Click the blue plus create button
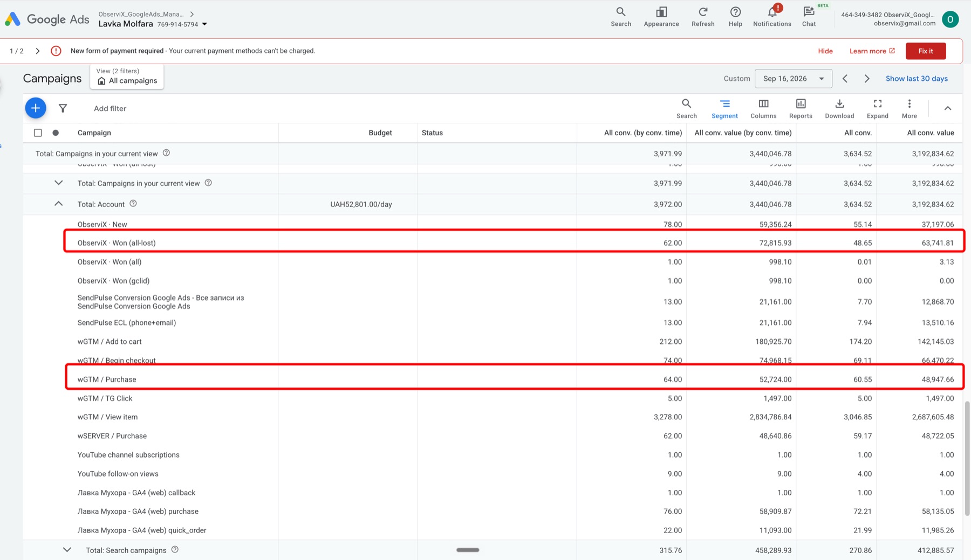The width and height of the screenshot is (971, 560). (x=36, y=108)
